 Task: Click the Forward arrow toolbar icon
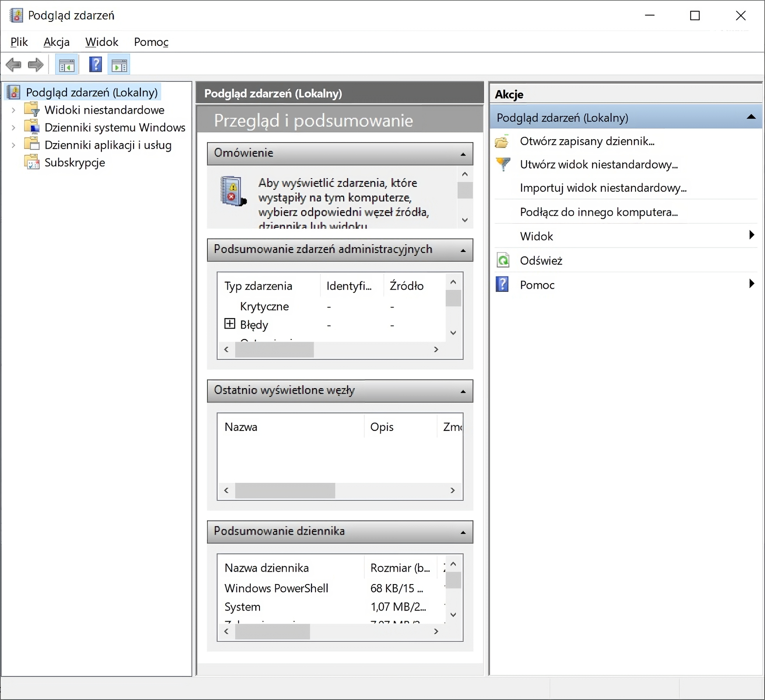coord(35,65)
